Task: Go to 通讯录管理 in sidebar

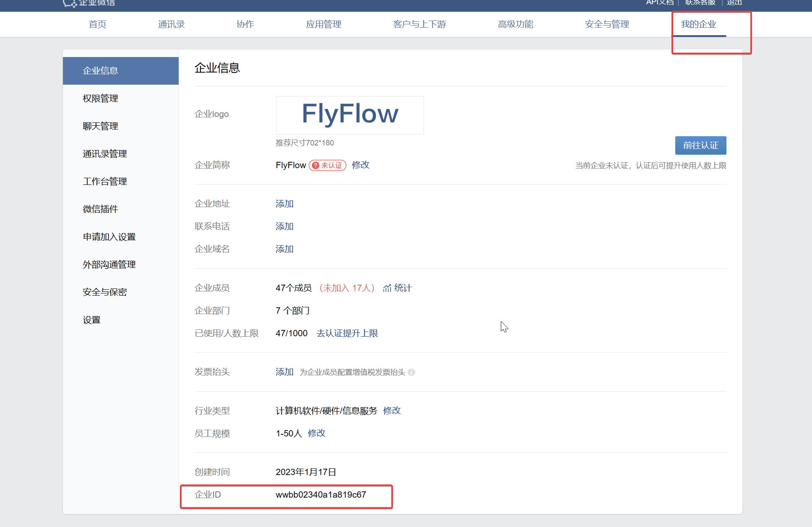Action: pos(121,154)
